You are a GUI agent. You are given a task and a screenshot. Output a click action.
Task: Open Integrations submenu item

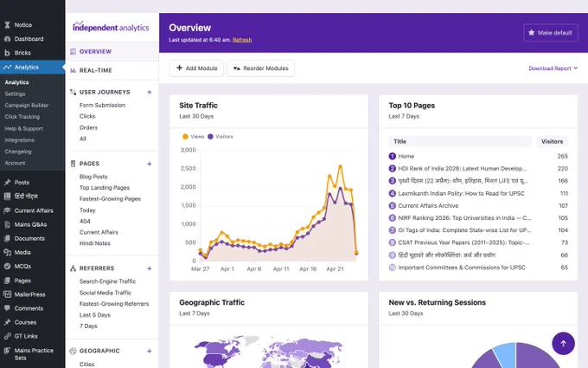(20, 140)
